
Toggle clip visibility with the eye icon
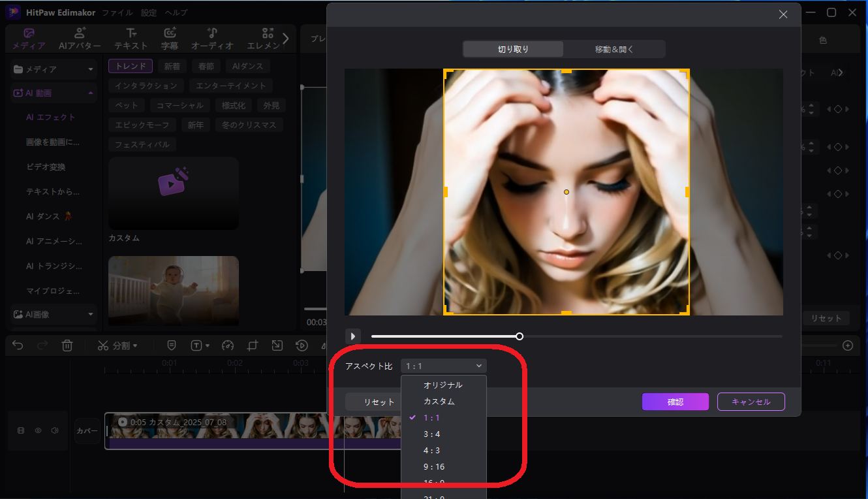tap(38, 430)
